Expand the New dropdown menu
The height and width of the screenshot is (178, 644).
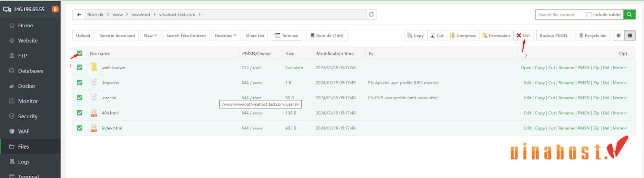coord(151,36)
